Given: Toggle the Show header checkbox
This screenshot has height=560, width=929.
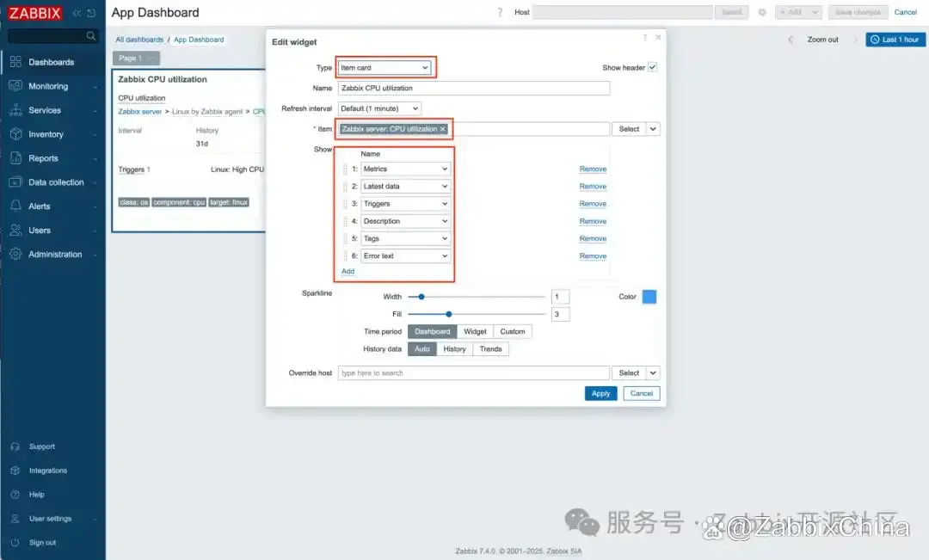Looking at the screenshot, I should [x=652, y=68].
